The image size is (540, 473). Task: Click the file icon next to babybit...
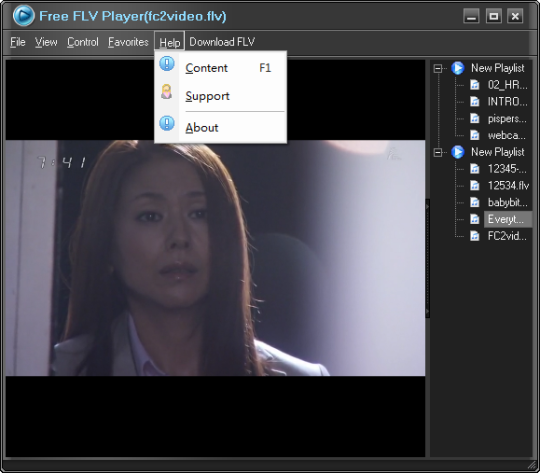pyautogui.click(x=475, y=203)
